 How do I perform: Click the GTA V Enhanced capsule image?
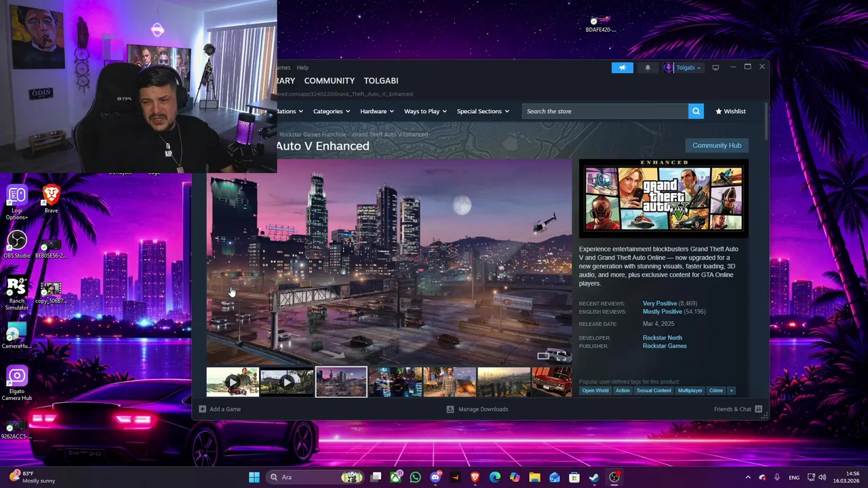point(663,199)
